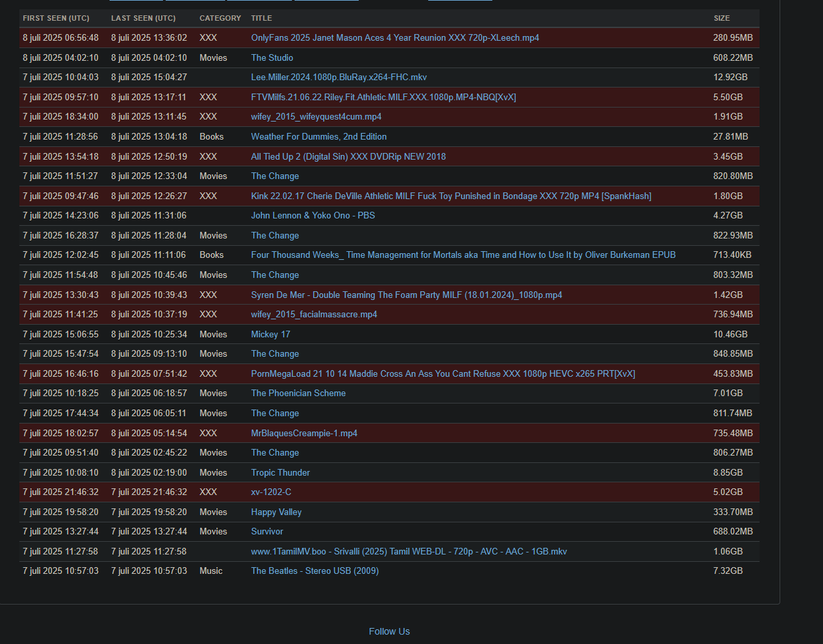Select last seen 8 juli 2025 15:04:27
The width and height of the screenshot is (823, 644).
pos(149,77)
